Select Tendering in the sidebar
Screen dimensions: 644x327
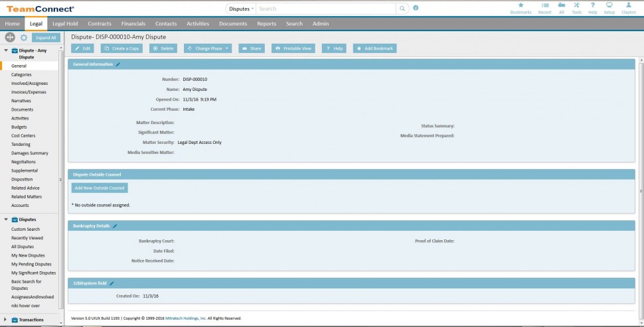point(21,145)
